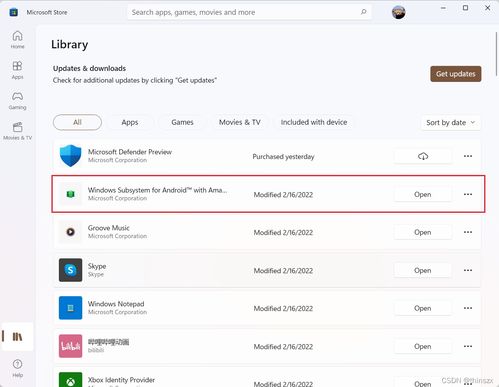Click the search magnifier icon
499x387 pixels.
(x=363, y=12)
